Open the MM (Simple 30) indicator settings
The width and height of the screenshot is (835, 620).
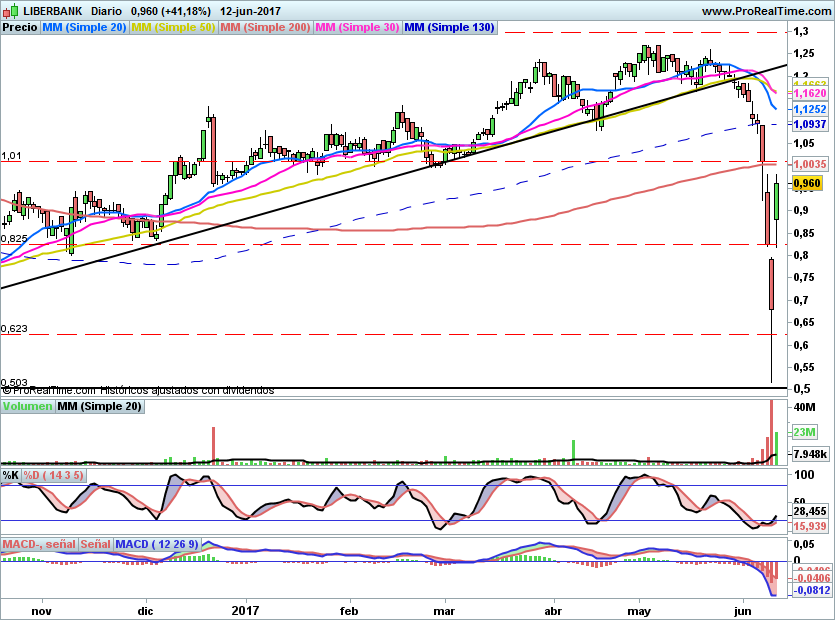[x=357, y=28]
